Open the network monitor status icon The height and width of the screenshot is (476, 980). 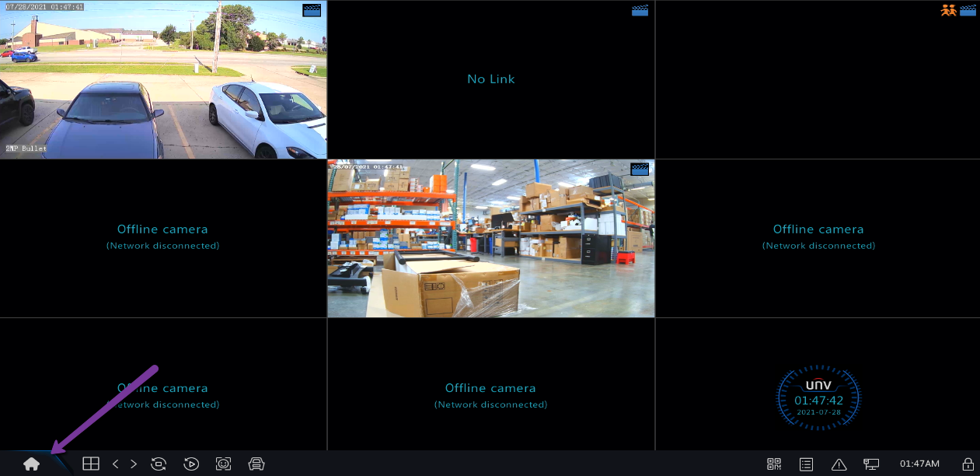tap(871, 464)
